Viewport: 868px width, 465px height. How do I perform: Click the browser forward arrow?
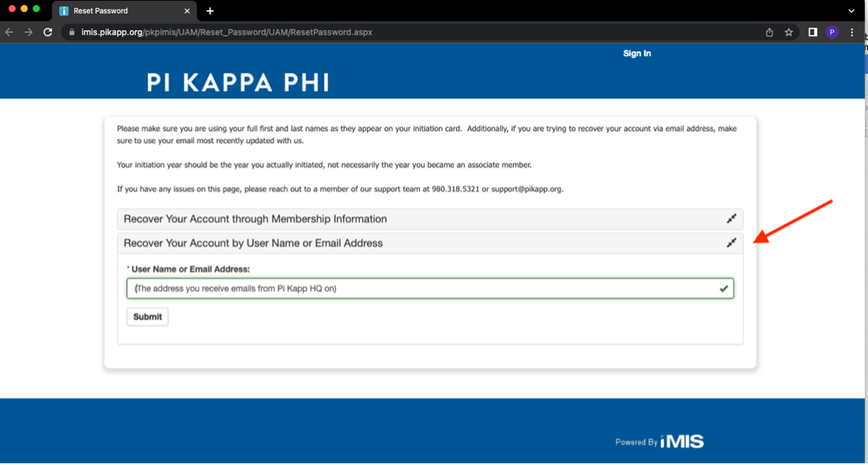coord(28,32)
